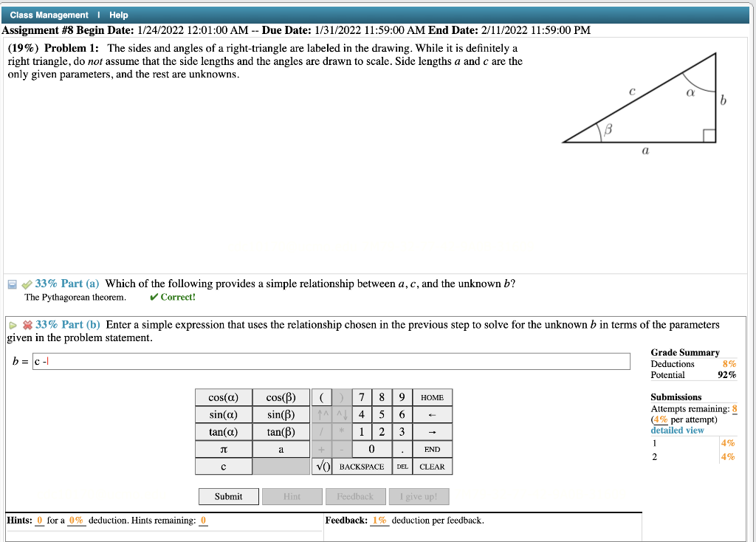Collapse Part (a) with the minimize icon
The width and height of the screenshot is (756, 542).
click(10, 283)
